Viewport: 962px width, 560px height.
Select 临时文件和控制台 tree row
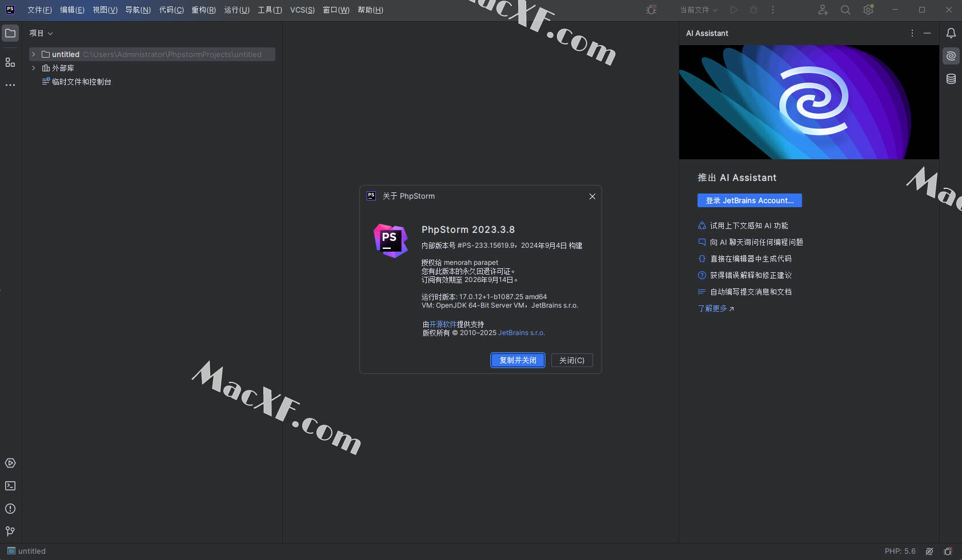[x=152, y=82]
